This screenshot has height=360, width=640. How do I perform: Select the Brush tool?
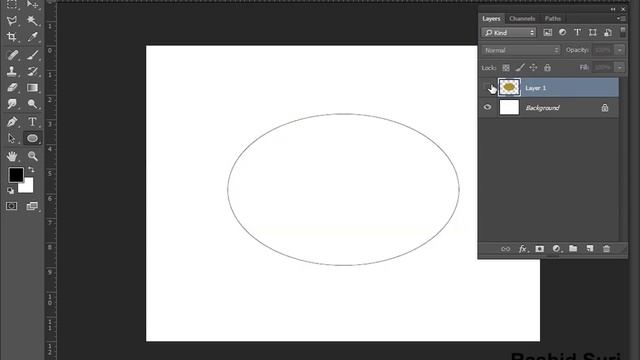coord(32,55)
